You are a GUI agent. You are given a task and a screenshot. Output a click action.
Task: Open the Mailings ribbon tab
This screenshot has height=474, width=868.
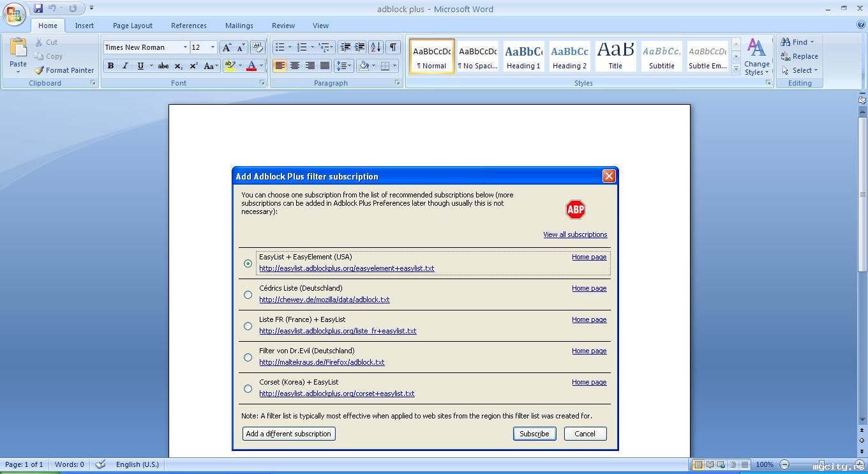(x=239, y=26)
